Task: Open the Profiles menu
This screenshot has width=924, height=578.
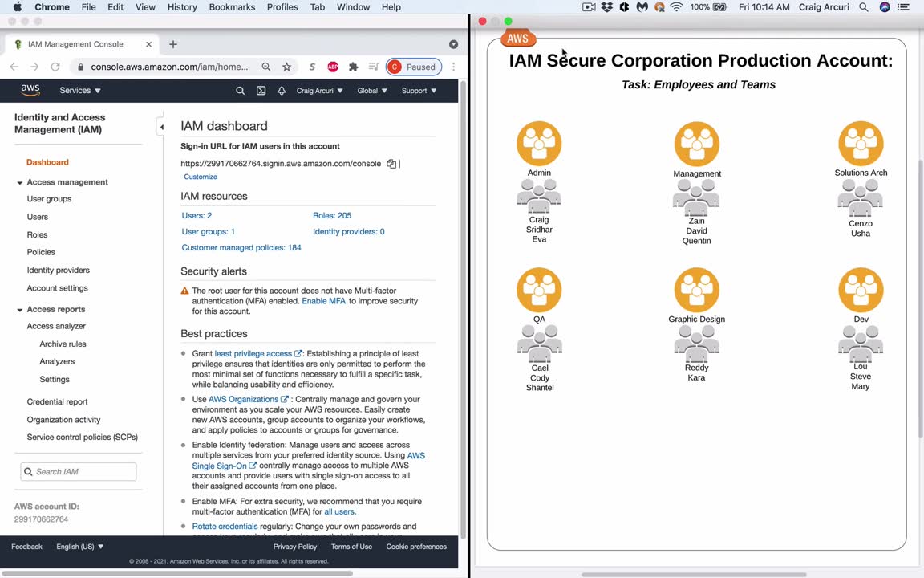Action: pos(282,7)
